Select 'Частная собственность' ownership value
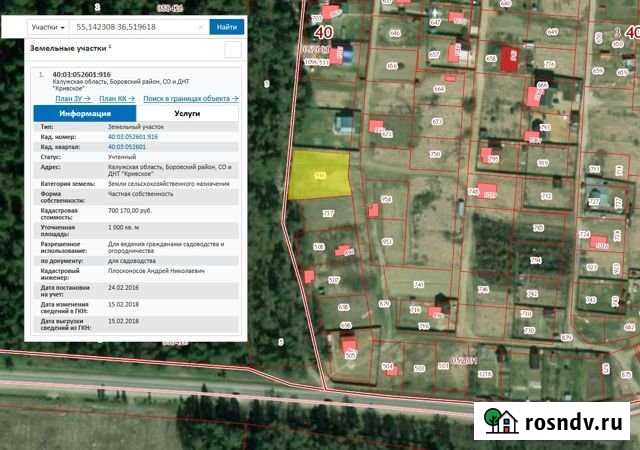The height and width of the screenshot is (450, 640). 140,194
